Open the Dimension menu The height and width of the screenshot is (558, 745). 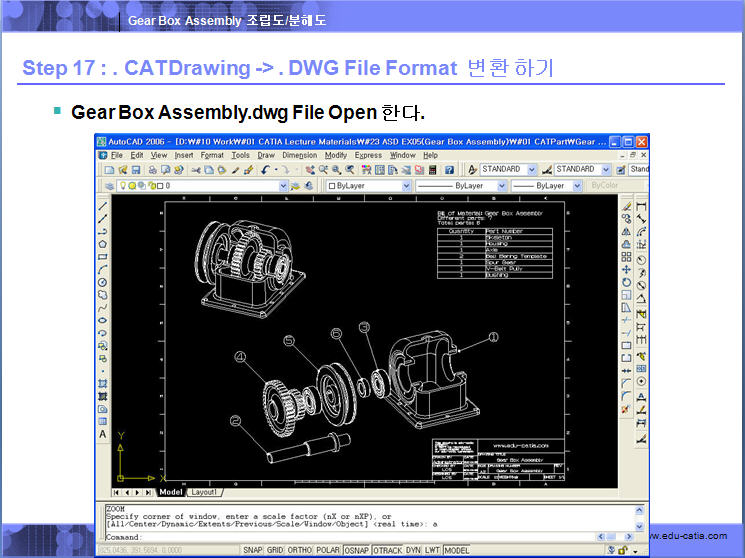[299, 155]
